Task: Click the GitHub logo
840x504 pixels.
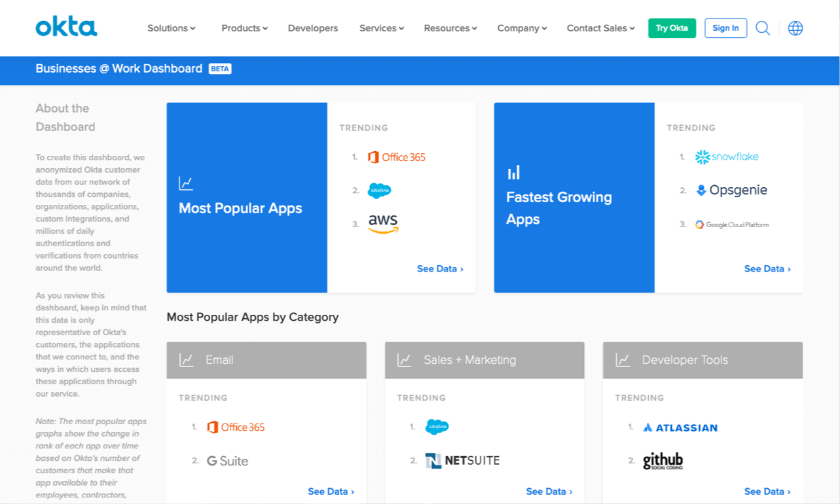Action: click(663, 461)
